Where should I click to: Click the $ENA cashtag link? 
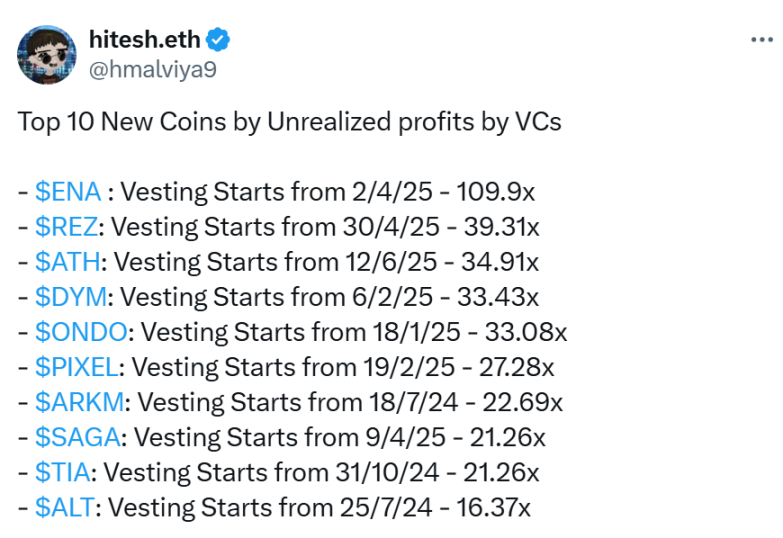(67, 192)
